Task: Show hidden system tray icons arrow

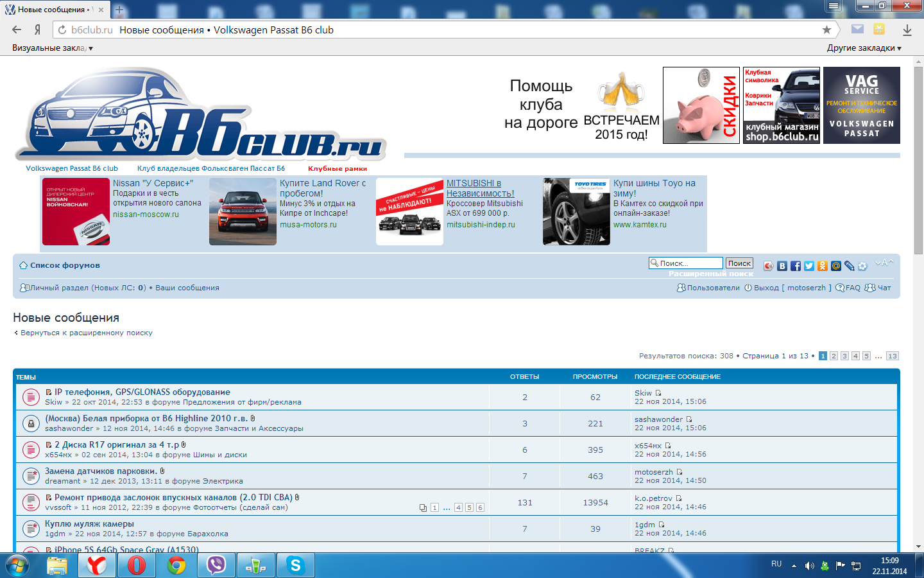Action: (794, 566)
